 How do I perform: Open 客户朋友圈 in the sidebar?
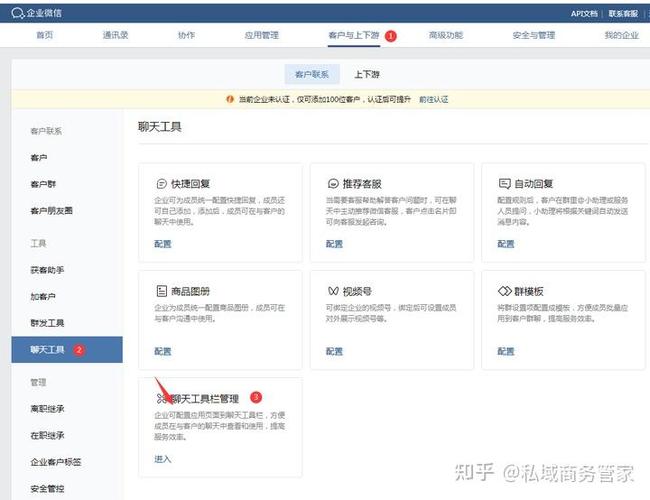coord(51,211)
